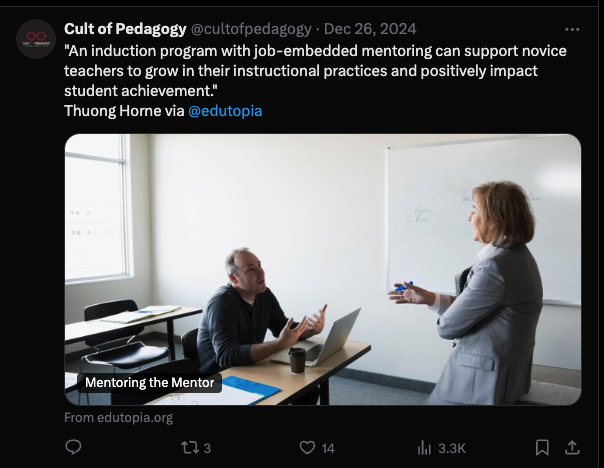The width and height of the screenshot is (604, 468).
Task: Click the 3.3K views count
Action: click(x=452, y=448)
